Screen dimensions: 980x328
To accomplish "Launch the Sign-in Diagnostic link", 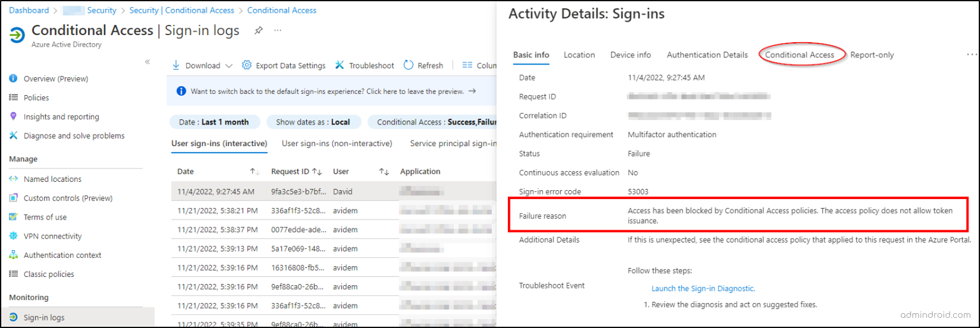I will [x=703, y=288].
